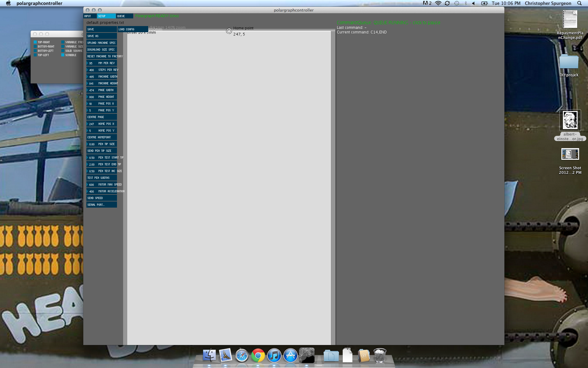The image size is (588, 368).
Task: Open the Trash in the dock
Action: click(380, 356)
